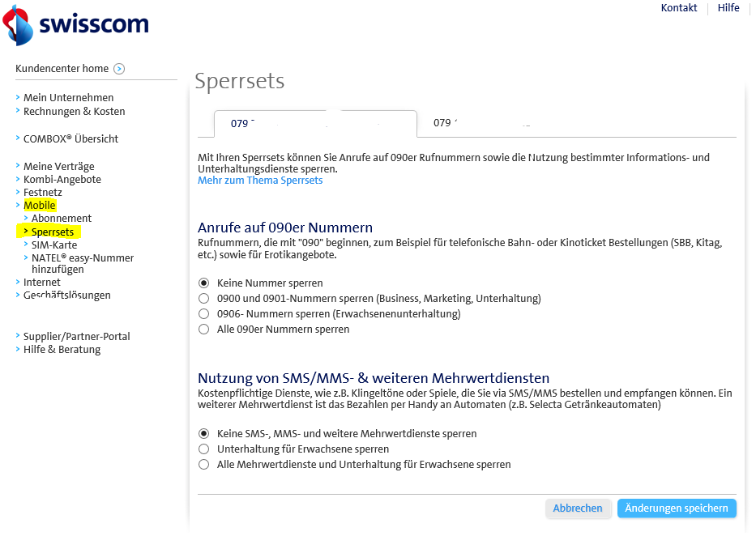Viewport: 756px width, 536px height.
Task: Choose '0906- Nummern sperren' radio button
Action: click(x=203, y=314)
